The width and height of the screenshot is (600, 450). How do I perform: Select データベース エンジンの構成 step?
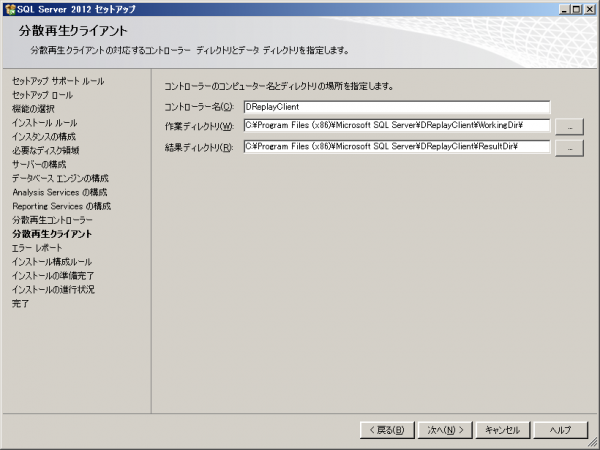tap(60, 178)
